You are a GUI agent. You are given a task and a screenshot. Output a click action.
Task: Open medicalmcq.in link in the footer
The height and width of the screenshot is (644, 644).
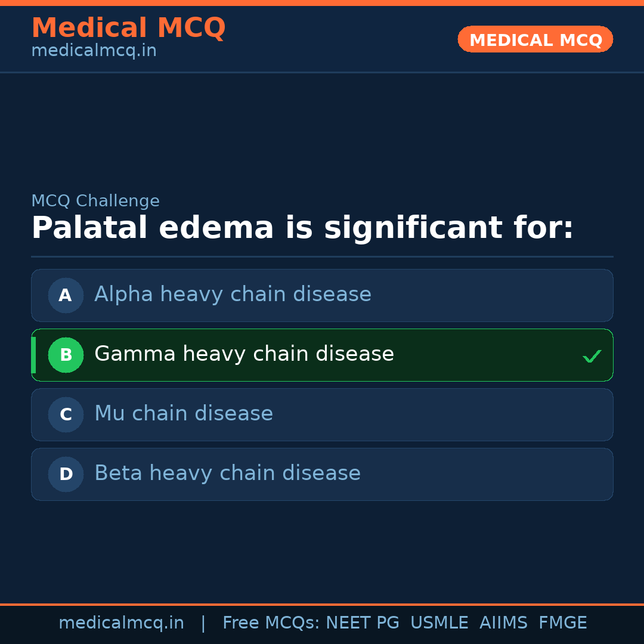pos(121,623)
